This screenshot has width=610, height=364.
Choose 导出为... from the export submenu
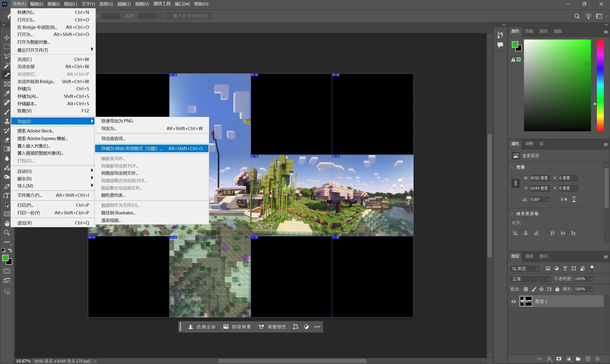[x=152, y=129]
